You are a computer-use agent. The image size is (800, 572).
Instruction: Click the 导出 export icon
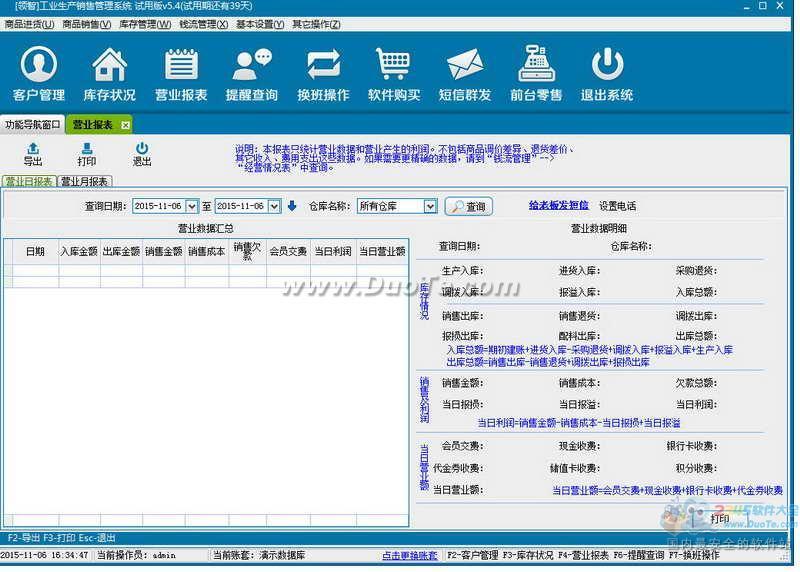[x=33, y=154]
